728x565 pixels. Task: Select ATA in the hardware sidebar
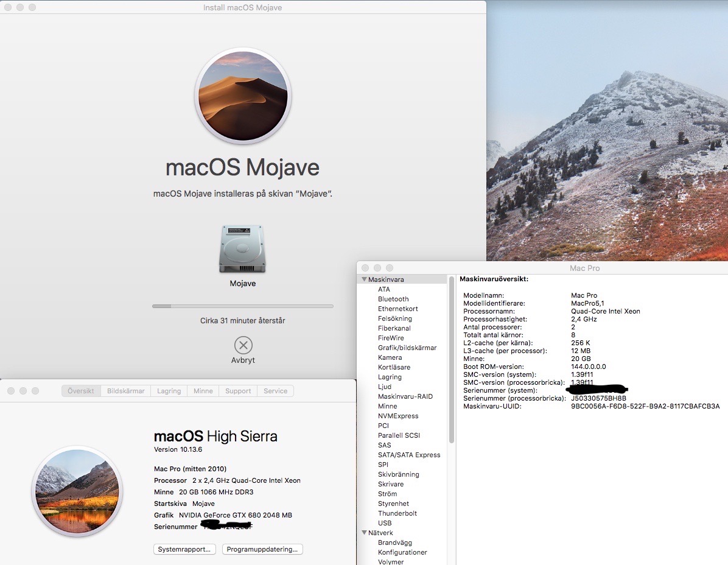(x=384, y=289)
